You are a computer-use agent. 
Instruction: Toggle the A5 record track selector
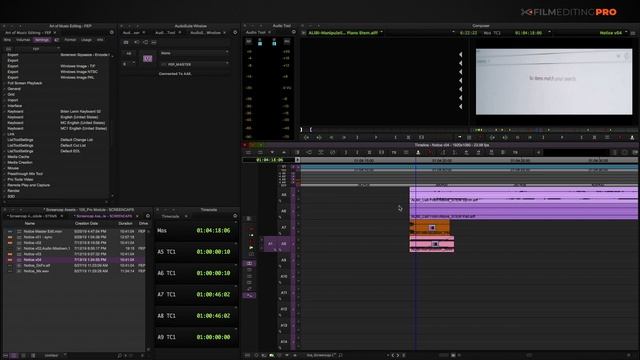(x=284, y=195)
